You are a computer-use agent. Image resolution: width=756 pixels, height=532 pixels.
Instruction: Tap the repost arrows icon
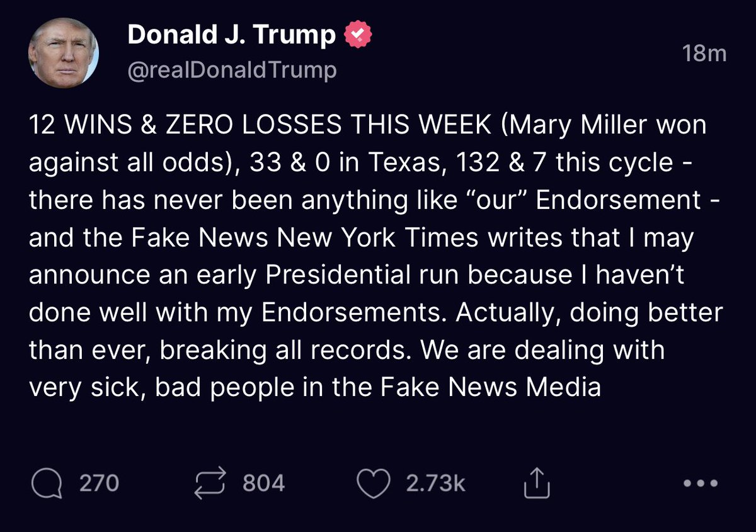[x=210, y=484]
